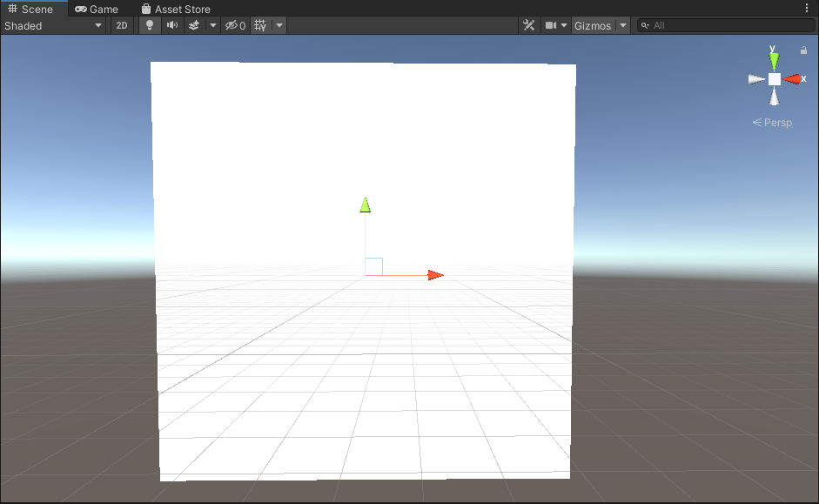Screen dimensions: 819x504
Task: Expand the grid settings dropdown arrow
Action: click(279, 25)
